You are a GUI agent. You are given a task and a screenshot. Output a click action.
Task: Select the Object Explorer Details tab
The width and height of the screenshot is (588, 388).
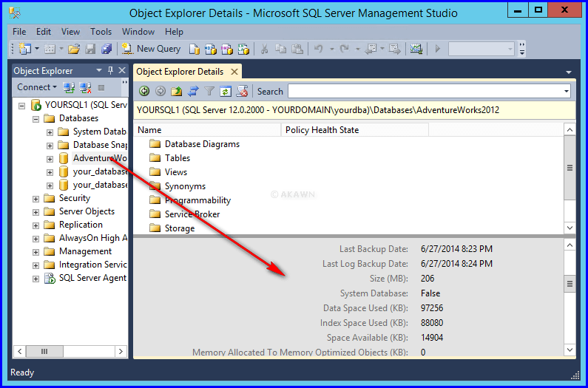pyautogui.click(x=180, y=72)
